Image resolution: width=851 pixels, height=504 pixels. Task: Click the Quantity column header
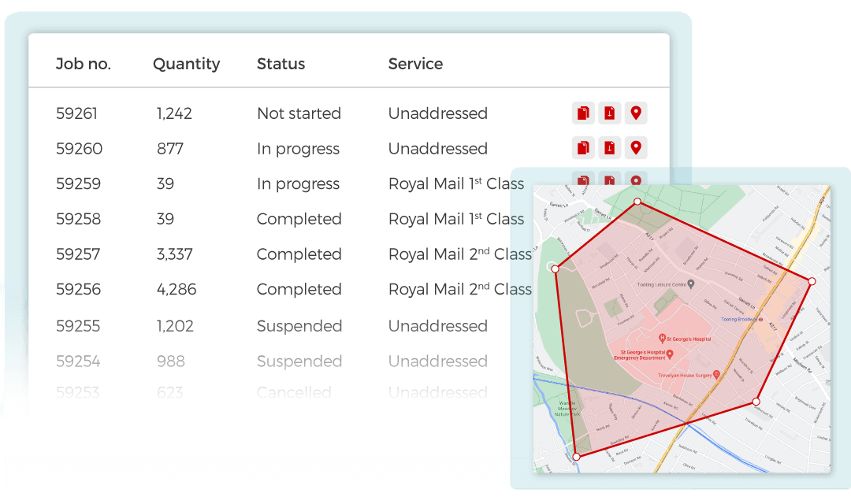coord(186,65)
